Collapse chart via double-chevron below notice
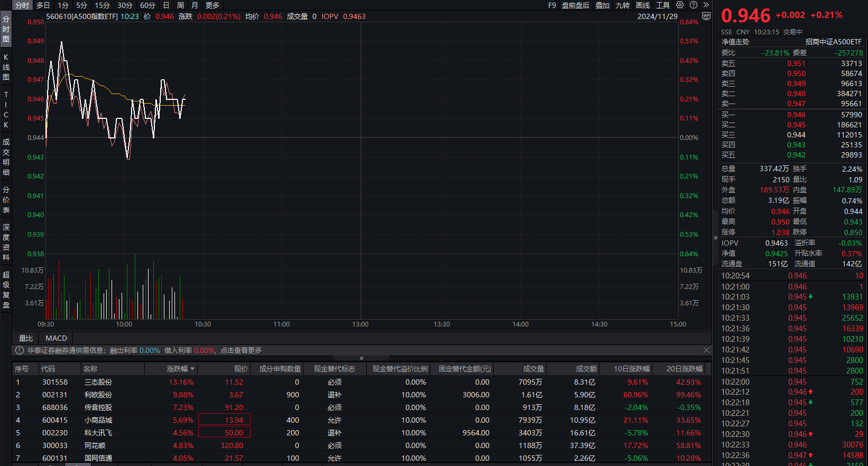Image resolution: width=868 pixels, height=466 pixels. tap(362, 358)
